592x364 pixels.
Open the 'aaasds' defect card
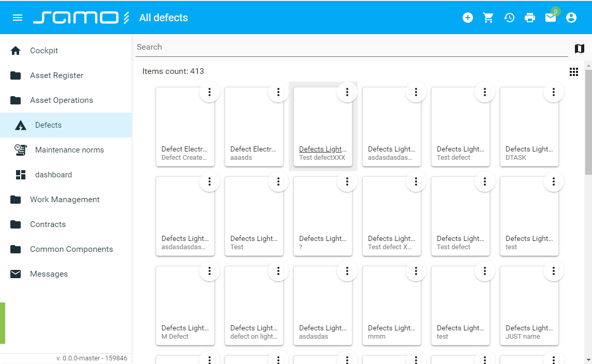point(254,127)
